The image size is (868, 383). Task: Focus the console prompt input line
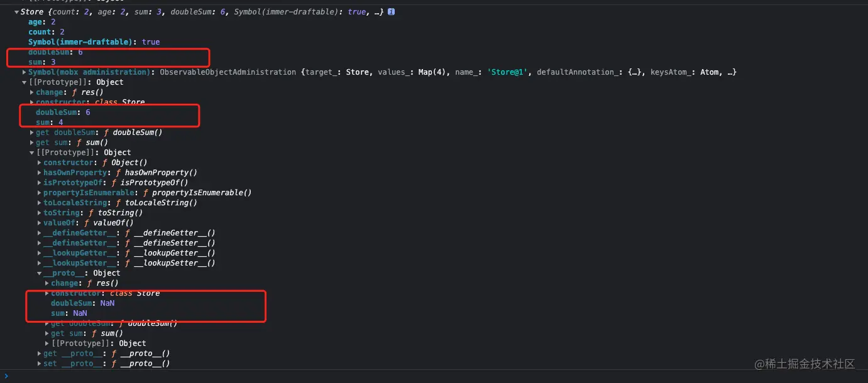coord(434,376)
